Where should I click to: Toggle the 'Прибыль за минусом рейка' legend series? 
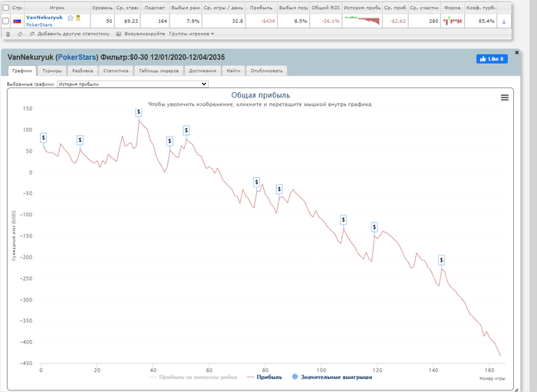click(193, 377)
